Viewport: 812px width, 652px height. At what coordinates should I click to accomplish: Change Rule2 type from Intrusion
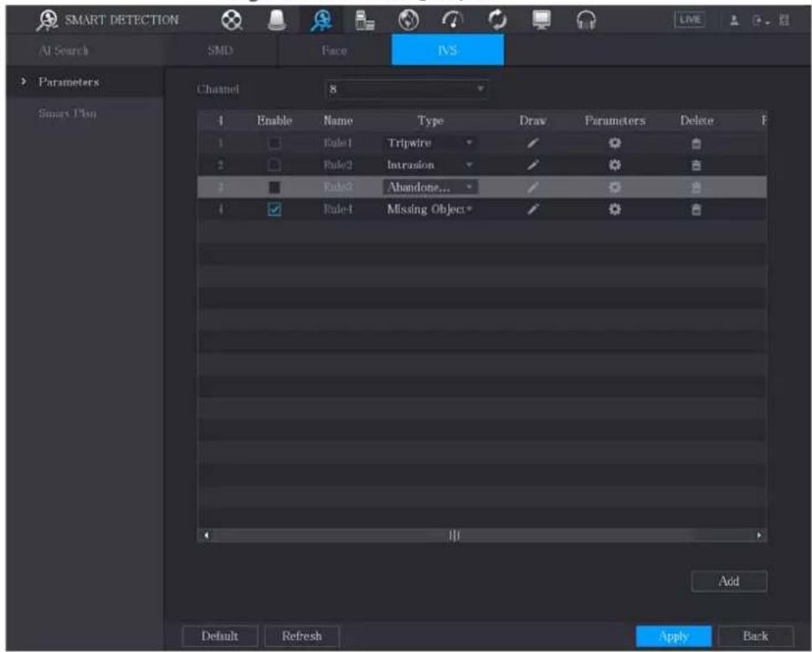(429, 165)
